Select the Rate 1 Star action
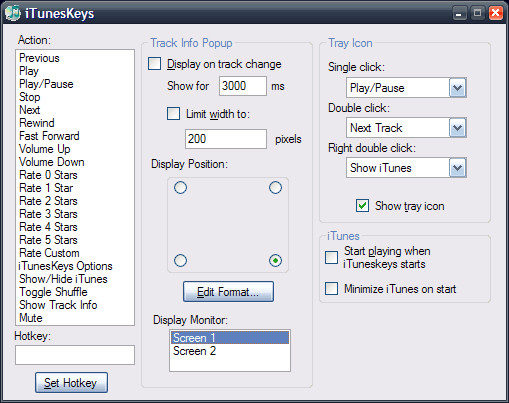Viewport: 509px width, 403px height. (x=75, y=188)
